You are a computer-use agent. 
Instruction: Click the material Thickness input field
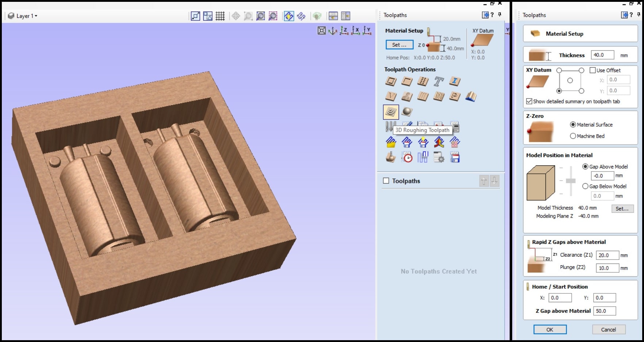[602, 55]
